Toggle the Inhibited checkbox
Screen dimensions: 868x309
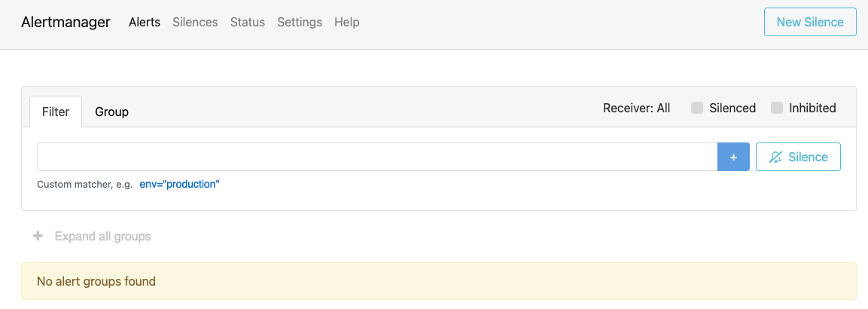(777, 108)
